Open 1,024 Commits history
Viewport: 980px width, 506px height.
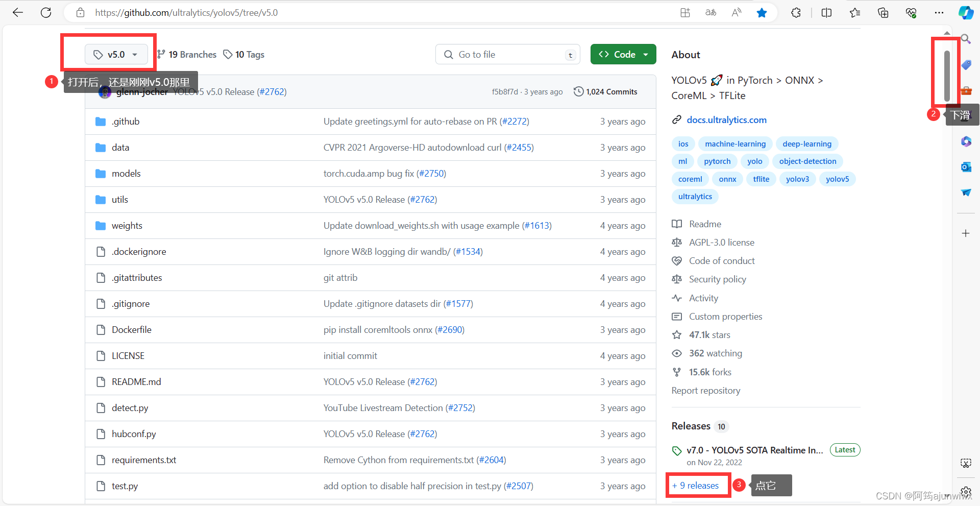coord(606,92)
